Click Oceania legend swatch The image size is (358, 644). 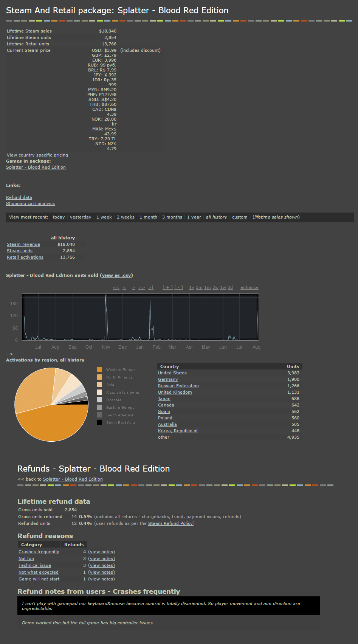point(99,400)
